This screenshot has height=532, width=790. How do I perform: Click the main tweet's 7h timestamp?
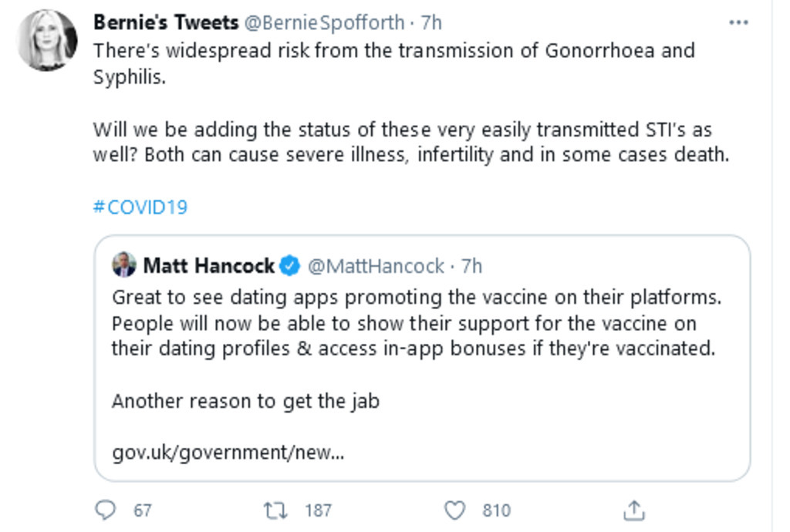[430, 22]
